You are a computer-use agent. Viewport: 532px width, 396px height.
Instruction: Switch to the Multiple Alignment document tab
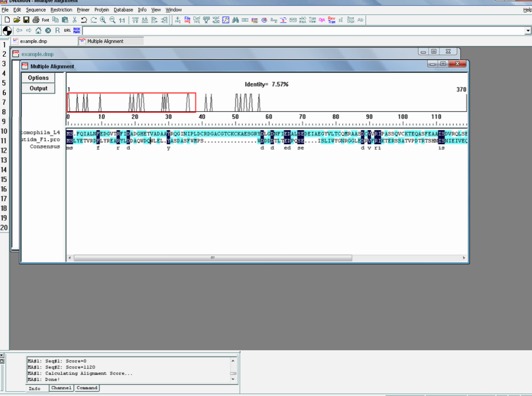pos(111,41)
